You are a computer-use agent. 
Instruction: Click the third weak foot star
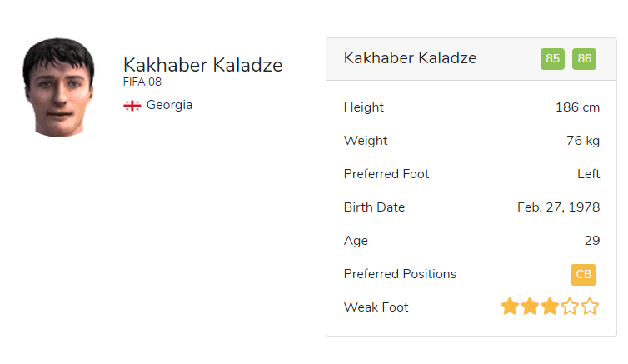pyautogui.click(x=550, y=307)
